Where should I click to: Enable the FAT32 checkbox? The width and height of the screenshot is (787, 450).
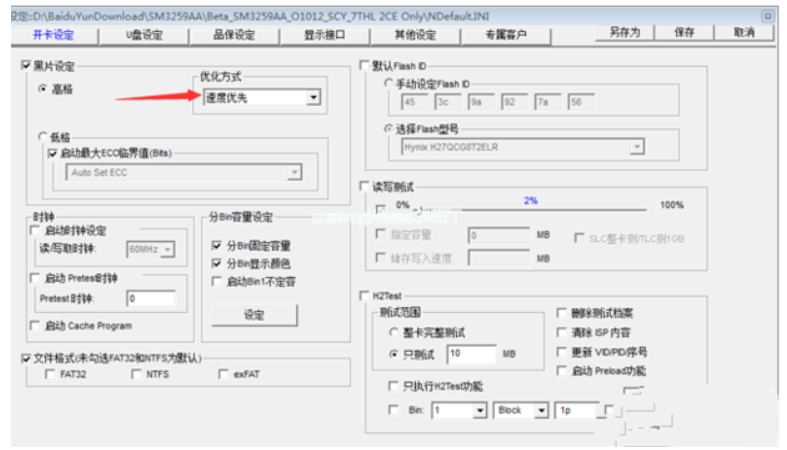51,375
